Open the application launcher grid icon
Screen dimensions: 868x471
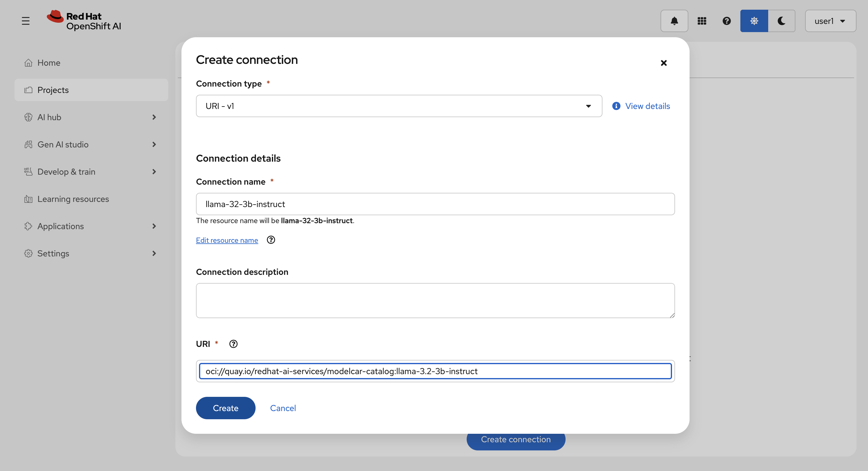(702, 21)
